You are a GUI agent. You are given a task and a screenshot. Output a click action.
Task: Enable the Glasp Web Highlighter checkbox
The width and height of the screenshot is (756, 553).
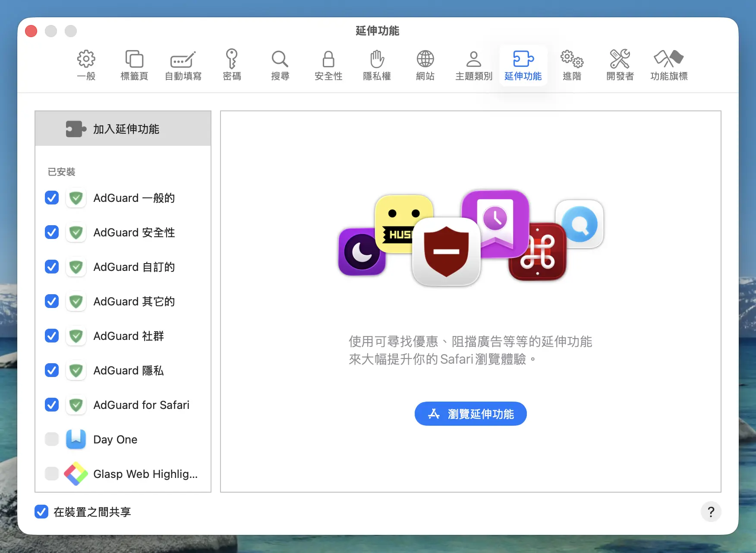pyautogui.click(x=52, y=474)
